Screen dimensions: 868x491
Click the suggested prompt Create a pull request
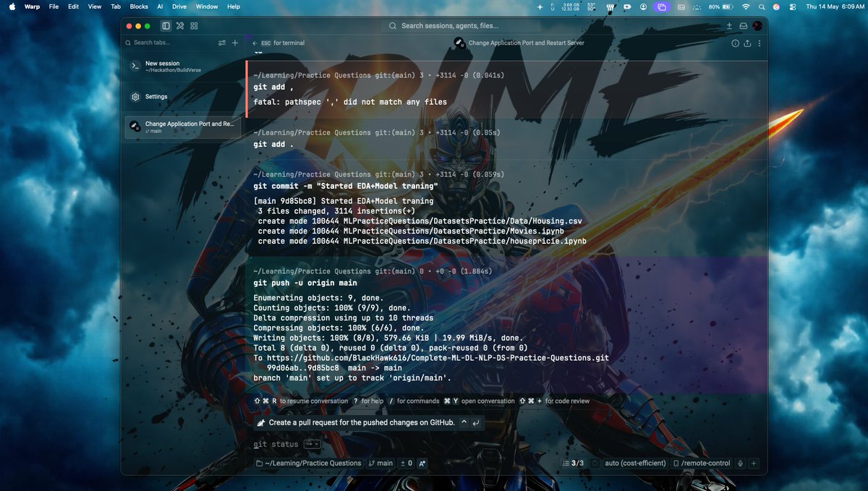pos(362,422)
